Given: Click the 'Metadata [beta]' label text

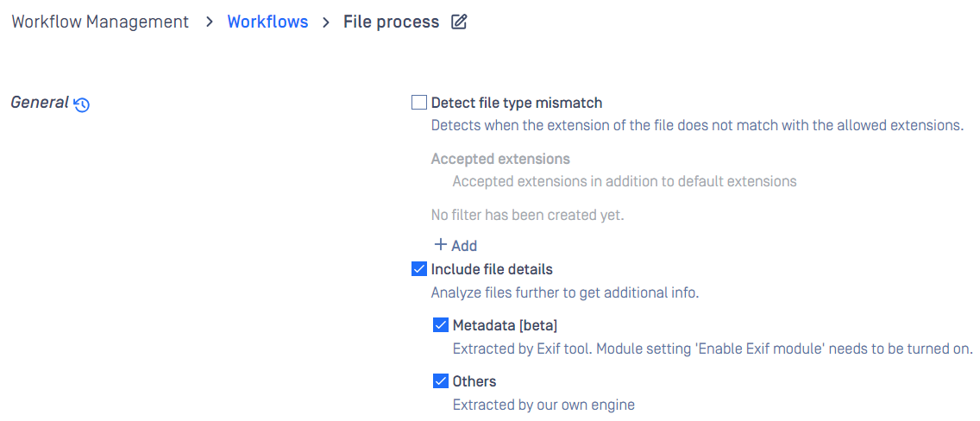Looking at the screenshot, I should click(x=505, y=325).
